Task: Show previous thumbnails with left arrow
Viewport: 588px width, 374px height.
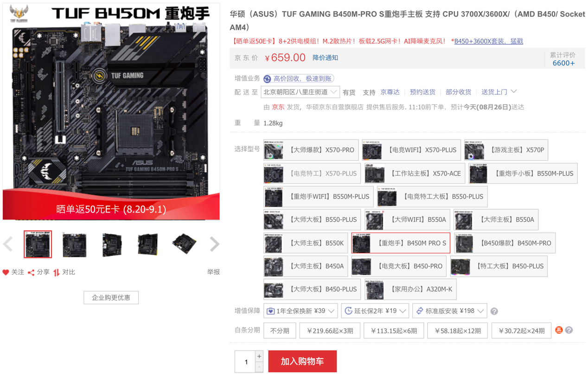Action: click(x=8, y=244)
